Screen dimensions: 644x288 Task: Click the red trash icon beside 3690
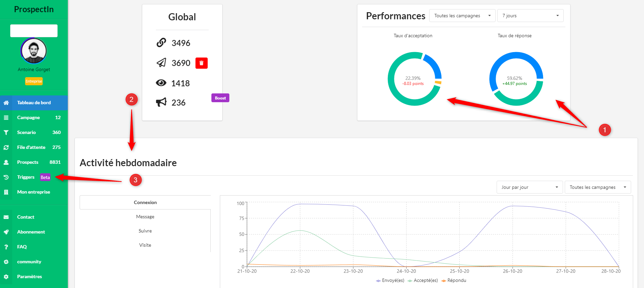tap(201, 63)
